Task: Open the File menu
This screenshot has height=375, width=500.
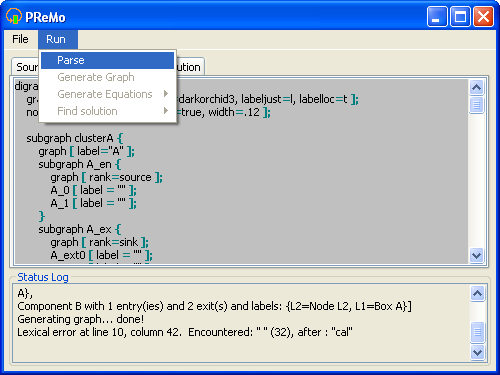Action: coord(20,39)
